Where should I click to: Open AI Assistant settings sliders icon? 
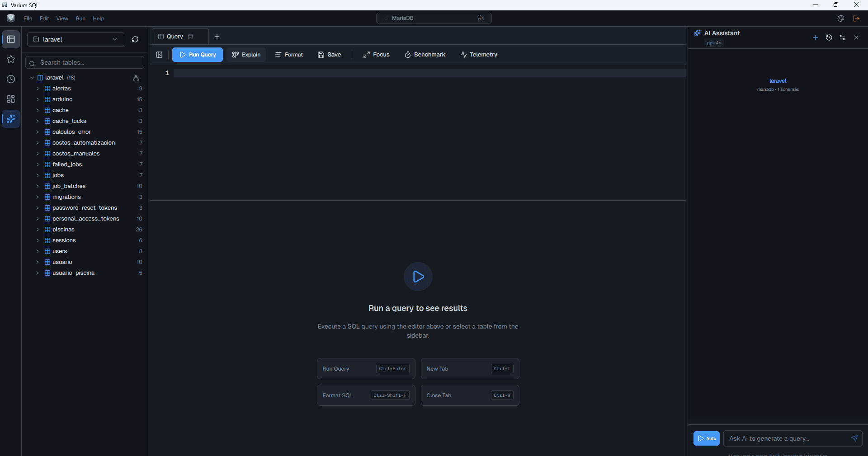[x=843, y=38]
